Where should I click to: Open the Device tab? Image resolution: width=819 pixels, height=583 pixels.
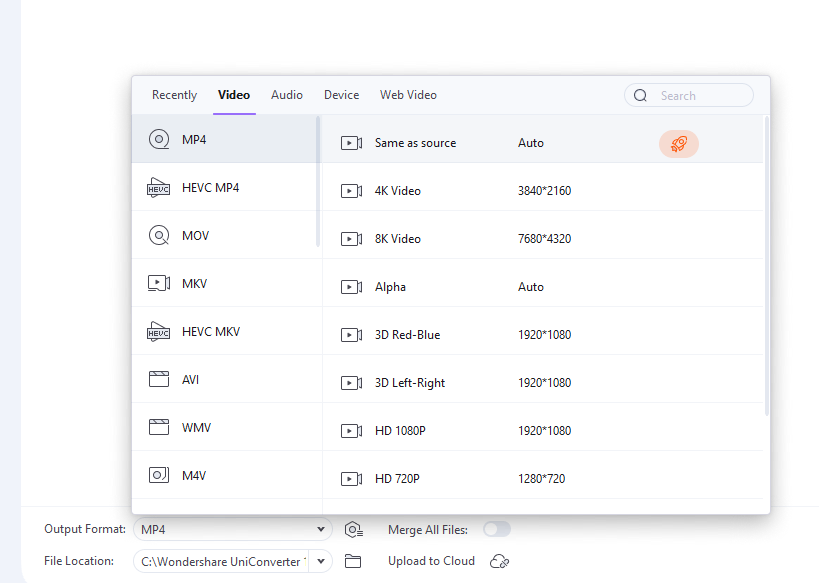[341, 95]
